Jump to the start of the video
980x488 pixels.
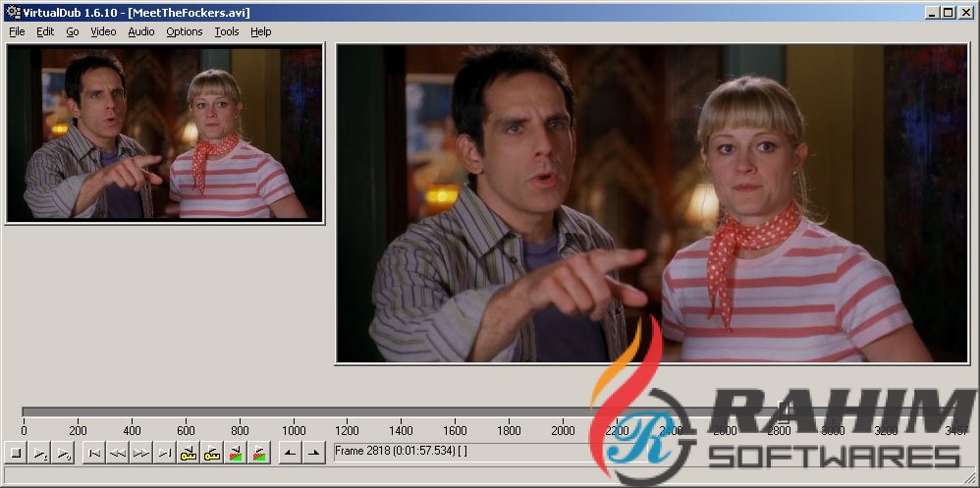93,453
